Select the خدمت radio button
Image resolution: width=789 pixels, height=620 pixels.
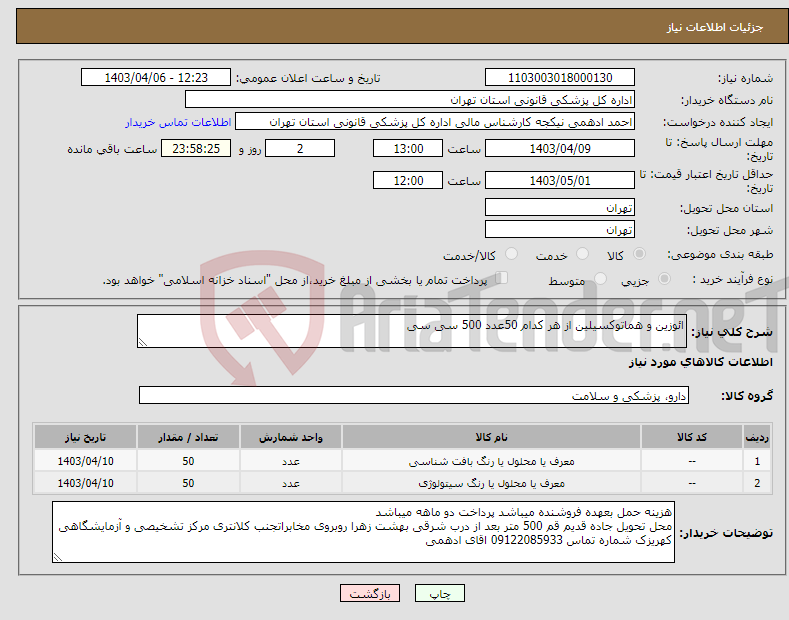point(582,254)
